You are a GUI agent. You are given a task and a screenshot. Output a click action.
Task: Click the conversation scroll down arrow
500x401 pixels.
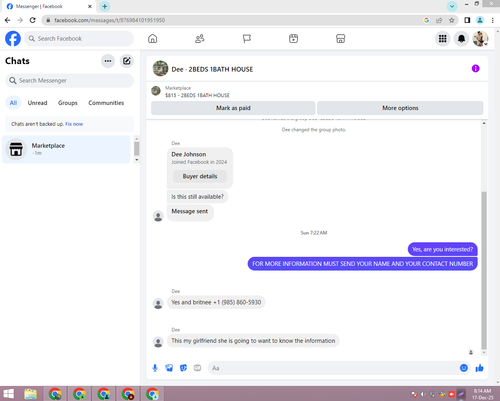[x=484, y=353]
